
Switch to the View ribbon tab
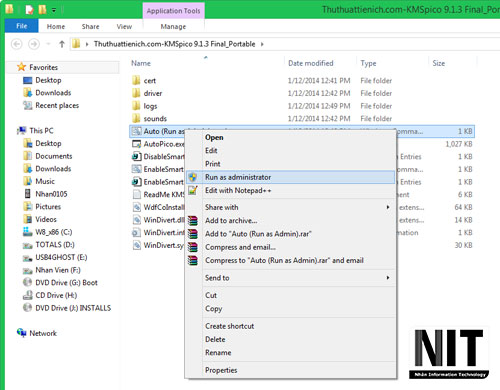click(124, 26)
